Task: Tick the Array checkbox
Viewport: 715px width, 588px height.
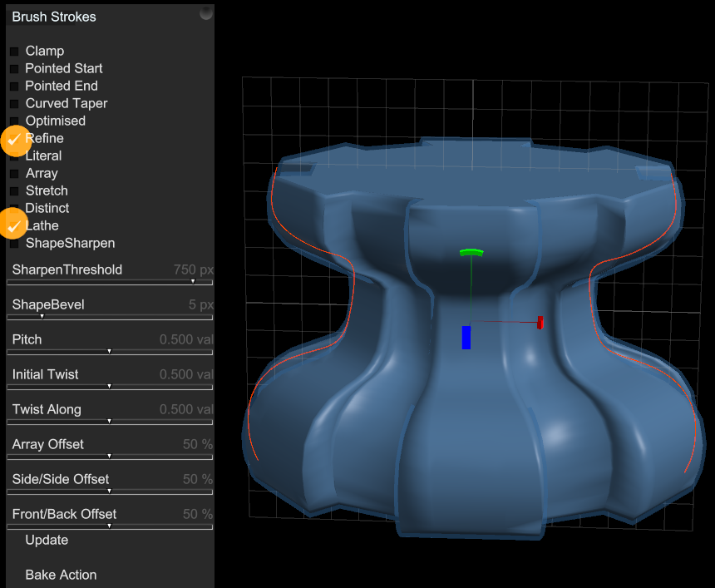Action: pos(14,174)
